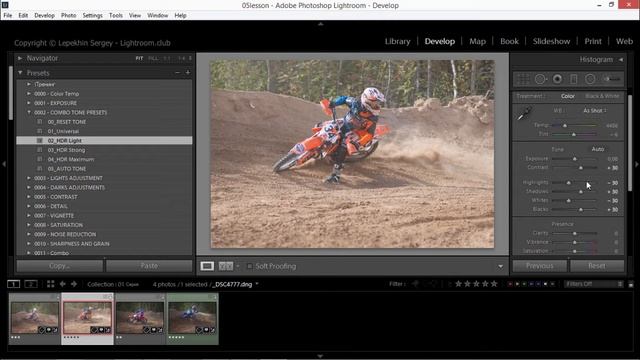Select the Graduated Filter tool icon
This screenshot has width=640, height=360.
(573, 79)
